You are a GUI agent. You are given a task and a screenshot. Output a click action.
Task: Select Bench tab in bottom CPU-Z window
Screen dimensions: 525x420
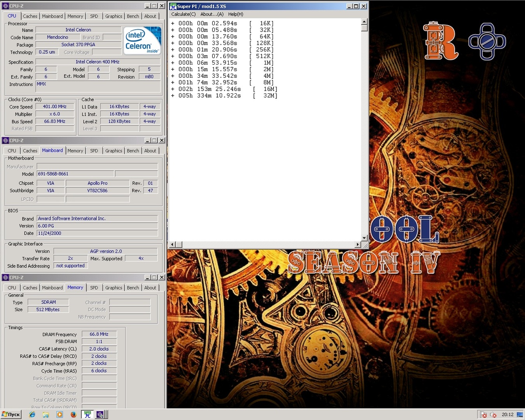coord(133,288)
